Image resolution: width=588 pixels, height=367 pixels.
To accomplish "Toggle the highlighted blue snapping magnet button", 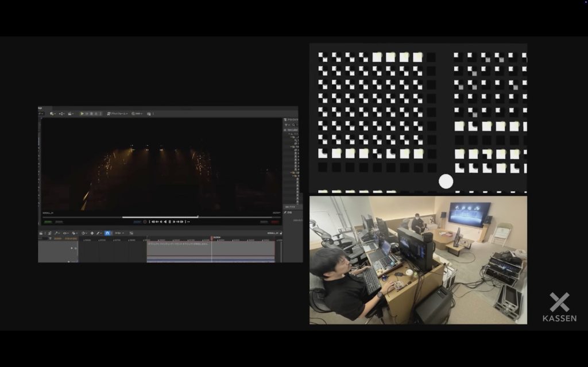I will click(107, 233).
